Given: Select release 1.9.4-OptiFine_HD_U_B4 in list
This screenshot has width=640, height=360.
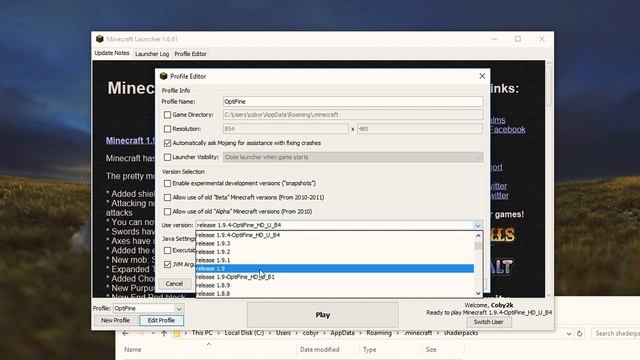Looking at the screenshot, I should point(335,235).
